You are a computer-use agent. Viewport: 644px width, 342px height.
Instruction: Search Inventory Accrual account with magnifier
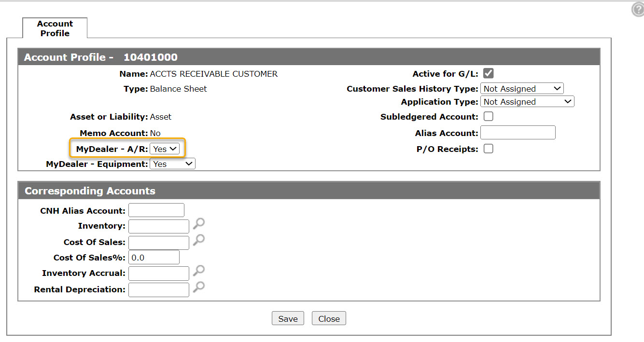click(198, 271)
